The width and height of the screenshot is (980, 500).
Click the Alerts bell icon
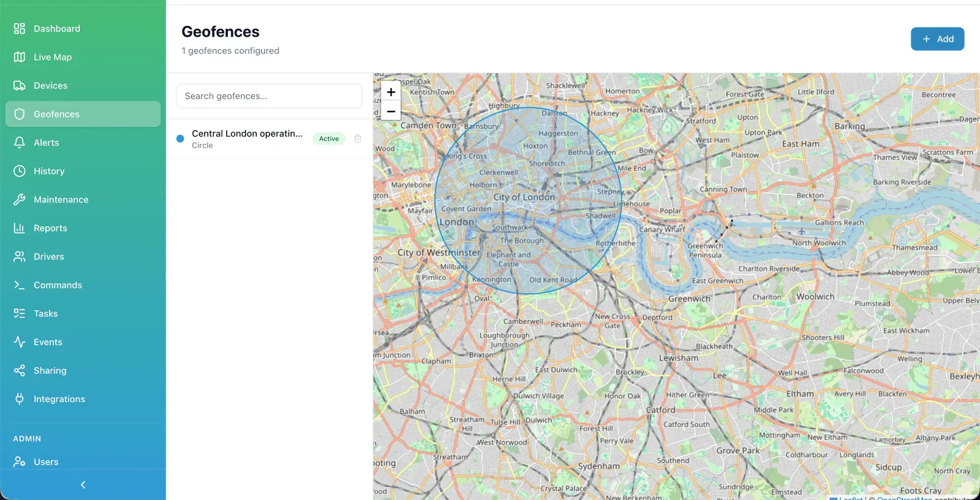click(x=20, y=143)
